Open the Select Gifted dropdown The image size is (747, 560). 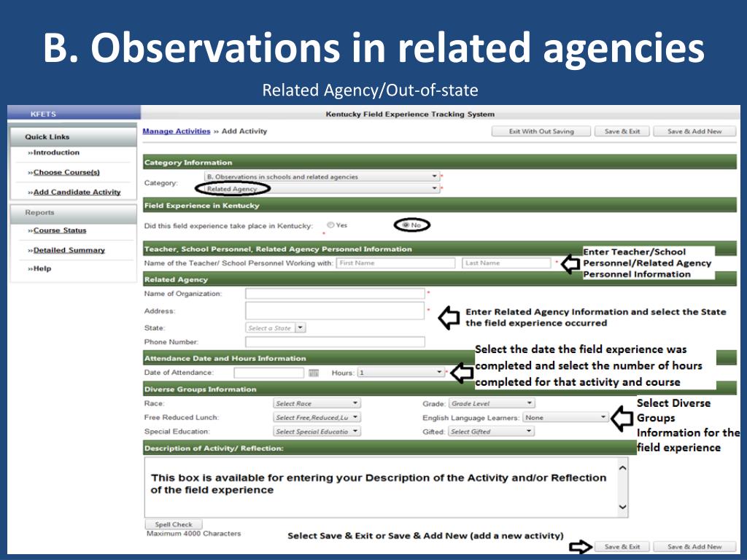(491, 432)
